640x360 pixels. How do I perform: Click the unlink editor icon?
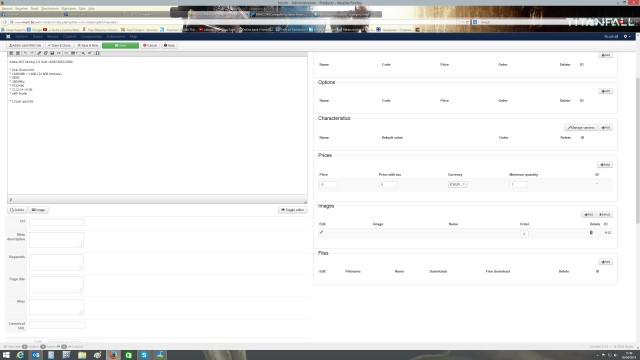46,53
